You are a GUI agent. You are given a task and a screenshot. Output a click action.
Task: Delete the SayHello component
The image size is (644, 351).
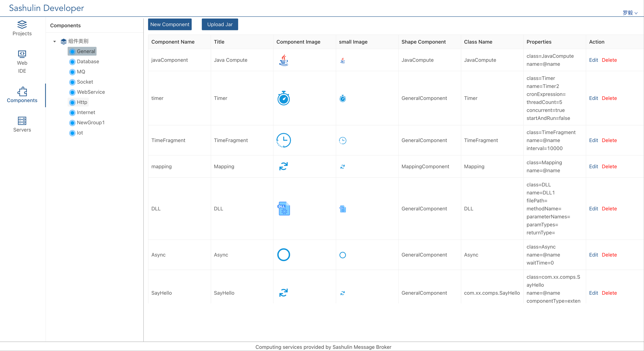[609, 293]
